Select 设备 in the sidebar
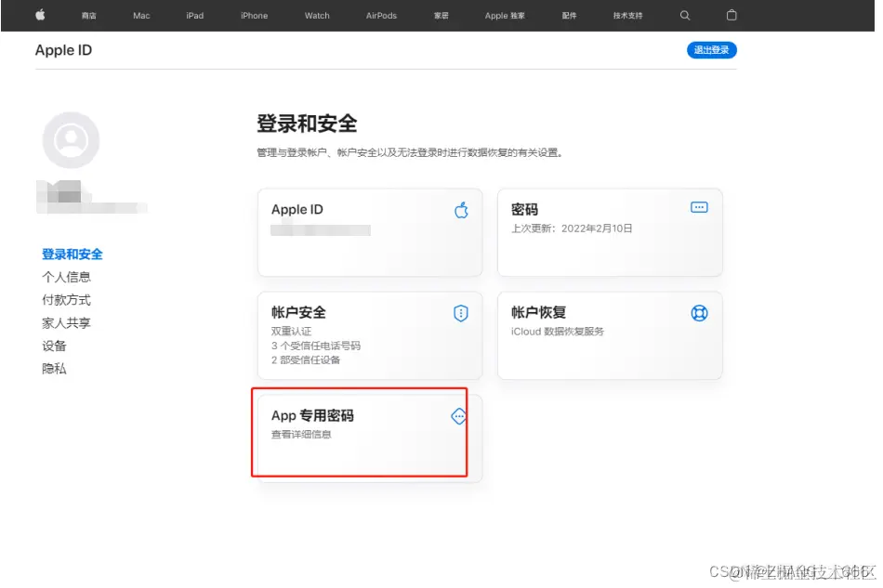The height and width of the screenshot is (588, 883). tap(54, 346)
